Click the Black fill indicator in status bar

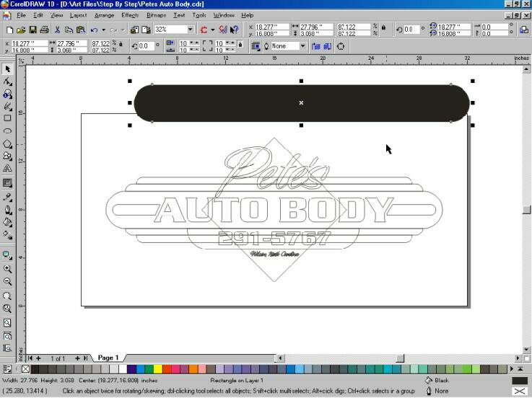[520, 381]
